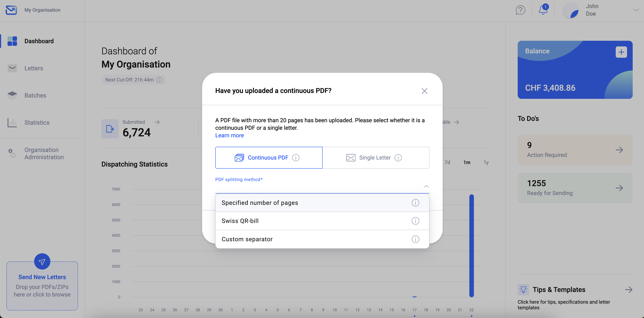Click the Learn more link
The image size is (644, 318).
229,135
